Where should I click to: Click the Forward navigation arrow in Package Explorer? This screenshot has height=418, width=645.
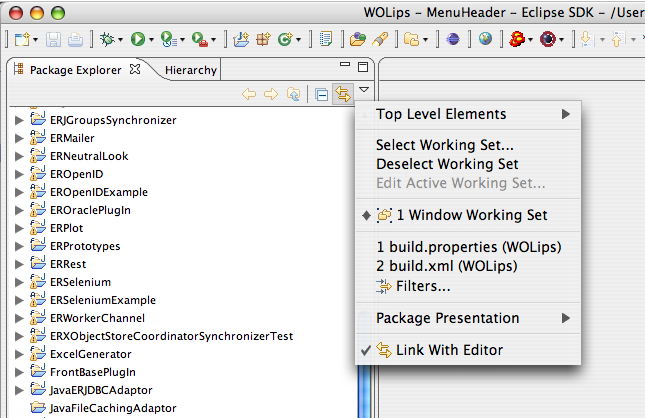coord(271,94)
